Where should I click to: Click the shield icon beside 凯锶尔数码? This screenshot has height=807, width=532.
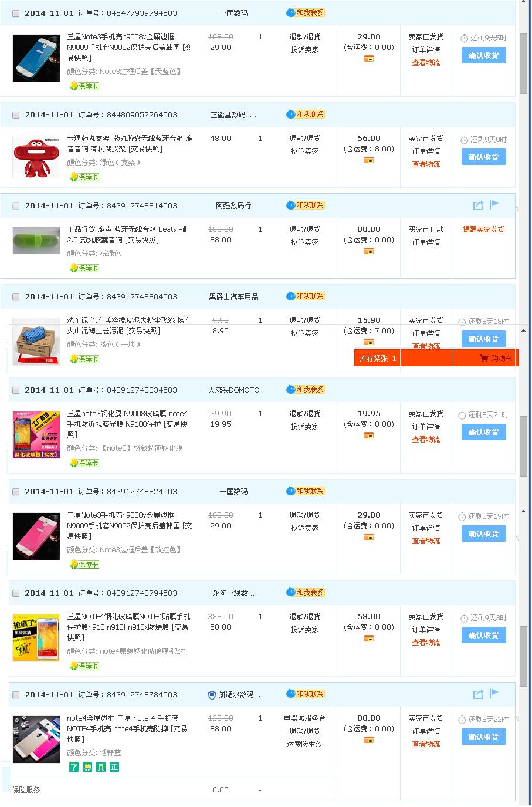coord(212,695)
